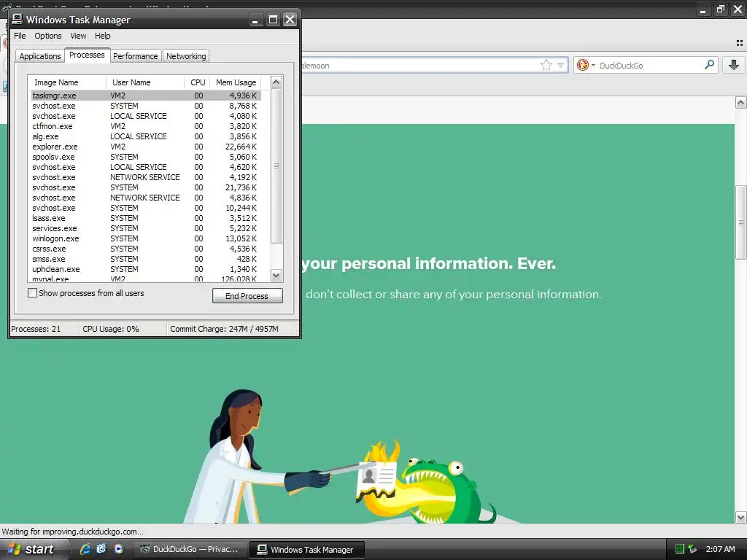The height and width of the screenshot is (560, 747).
Task: Click the browser page scrollbar thumb
Action: (x=740, y=222)
